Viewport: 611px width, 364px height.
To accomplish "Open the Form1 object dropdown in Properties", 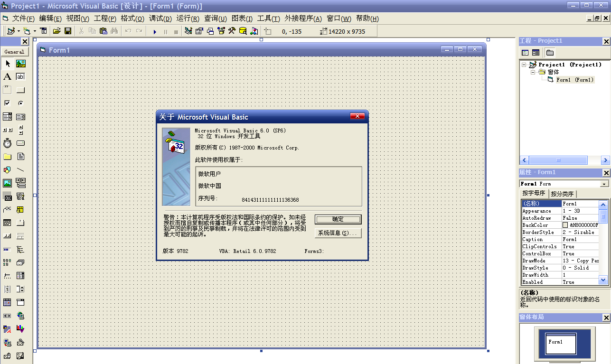I will (604, 184).
